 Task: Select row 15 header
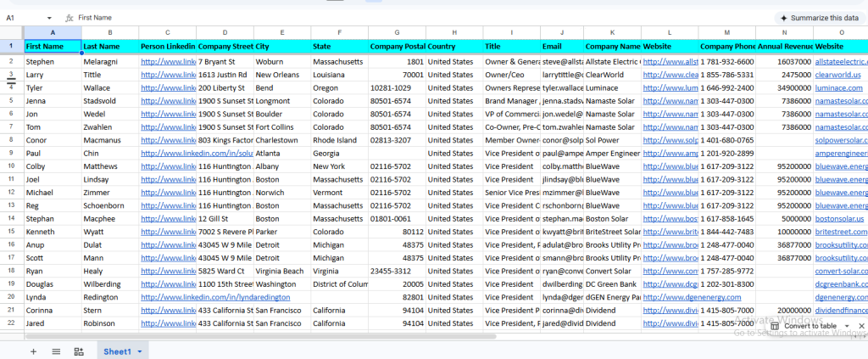tap(12, 232)
